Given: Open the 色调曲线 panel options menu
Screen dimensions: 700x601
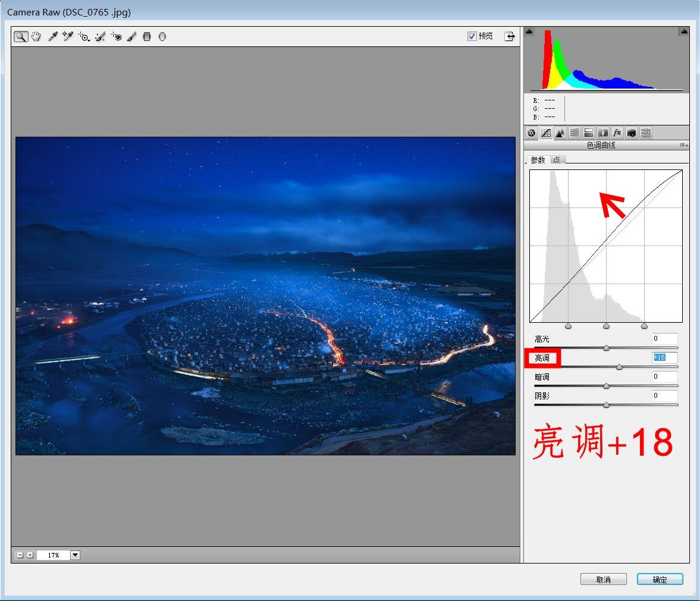Looking at the screenshot, I should click(683, 145).
